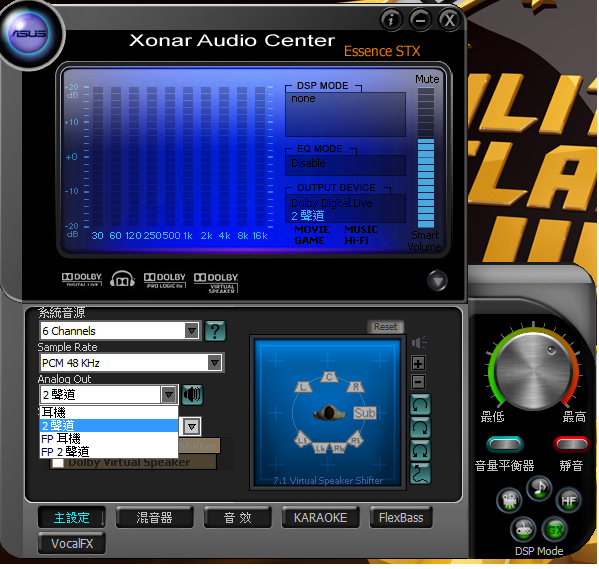This screenshot has height=569, width=599.
Task: Click the third rotation arrow button
Action: point(420,451)
